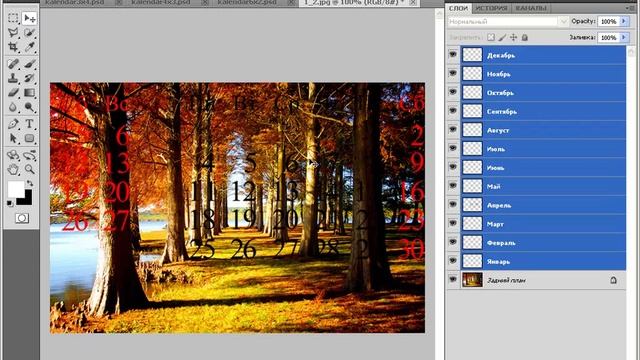Select the Path Selection tool
Screen dimensions: 640x360
(13, 138)
